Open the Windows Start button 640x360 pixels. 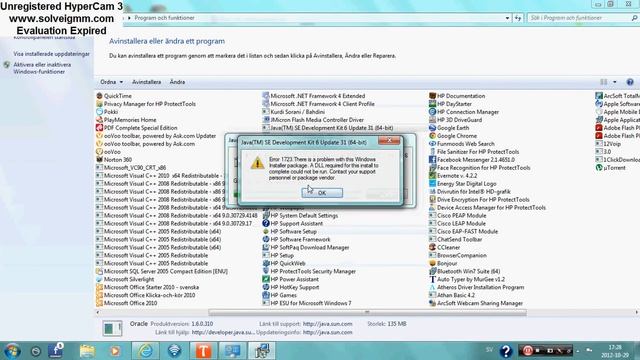(x=12, y=351)
